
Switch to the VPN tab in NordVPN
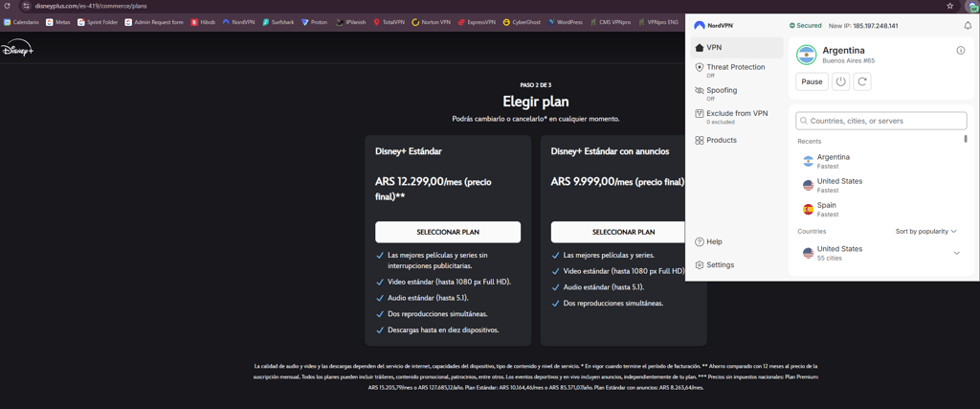[737, 48]
